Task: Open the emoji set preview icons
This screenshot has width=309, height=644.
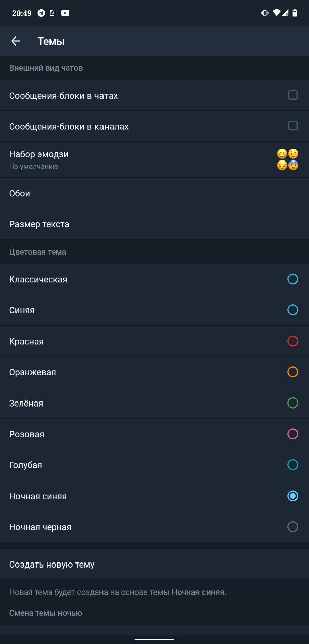Action: (x=288, y=159)
